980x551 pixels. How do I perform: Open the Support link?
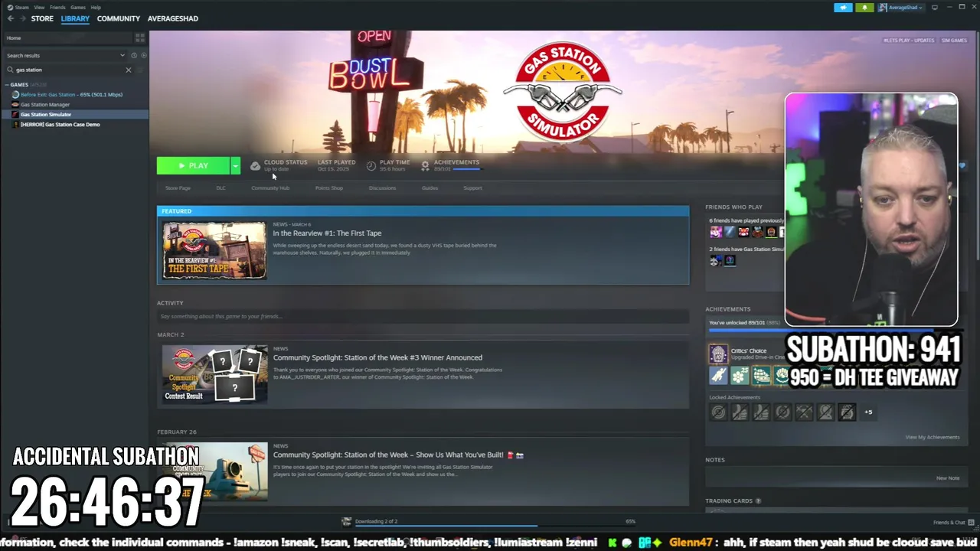click(x=472, y=187)
